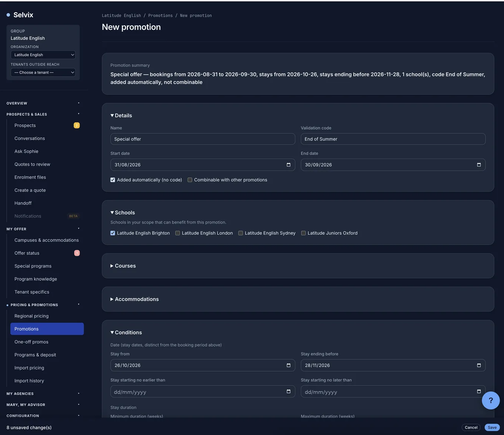Enable Combinable with other promotions
This screenshot has width=504, height=435.
click(x=190, y=180)
